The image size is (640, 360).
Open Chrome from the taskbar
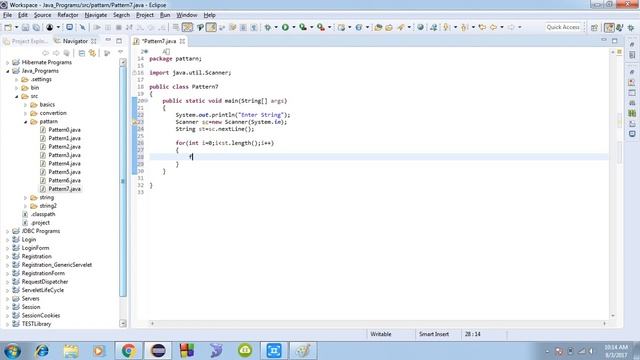pos(129,351)
